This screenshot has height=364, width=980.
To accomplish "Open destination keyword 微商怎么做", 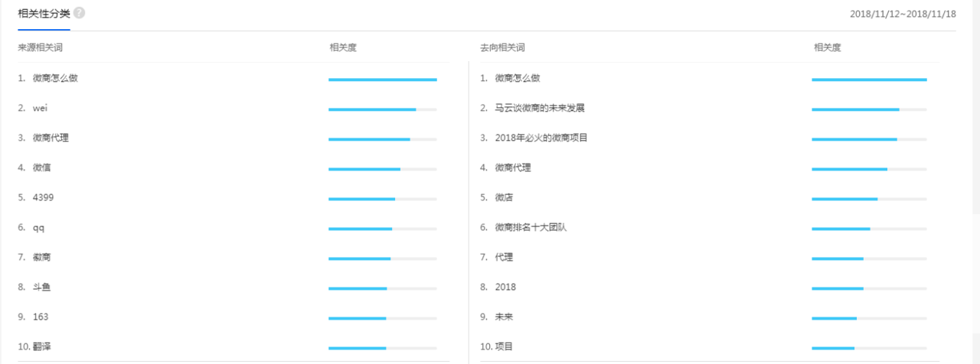I will [518, 78].
